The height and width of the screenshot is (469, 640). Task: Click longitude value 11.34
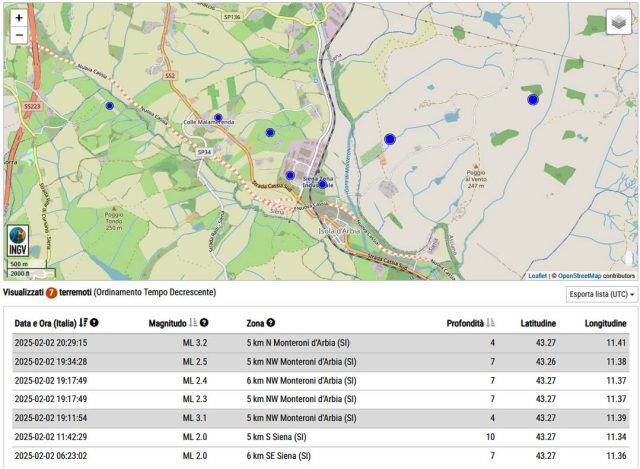(x=616, y=437)
